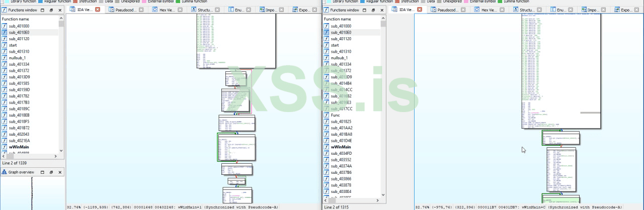Screen dimensions: 644x210
Task: Click the function icon next to Func
Action: point(327,115)
